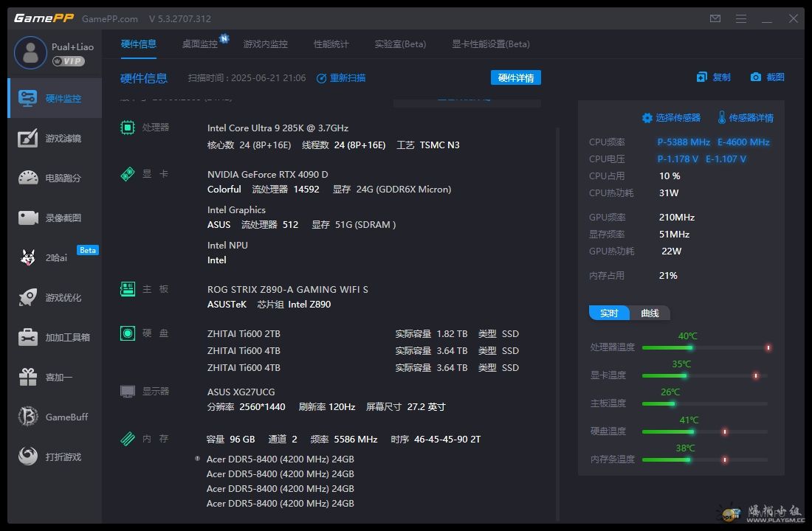The width and height of the screenshot is (812, 531).
Task: Click the 复制 copy icon
Action: coord(702,77)
